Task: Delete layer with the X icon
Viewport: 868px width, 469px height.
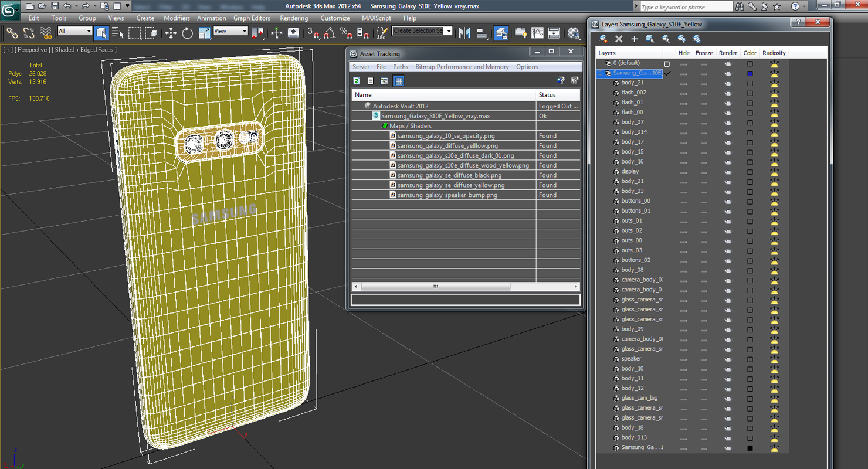Action: pyautogui.click(x=619, y=39)
